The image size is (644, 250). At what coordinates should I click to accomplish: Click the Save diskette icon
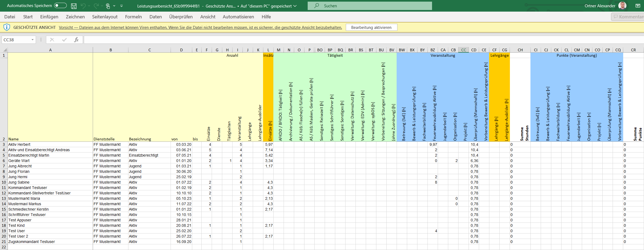coord(74,6)
